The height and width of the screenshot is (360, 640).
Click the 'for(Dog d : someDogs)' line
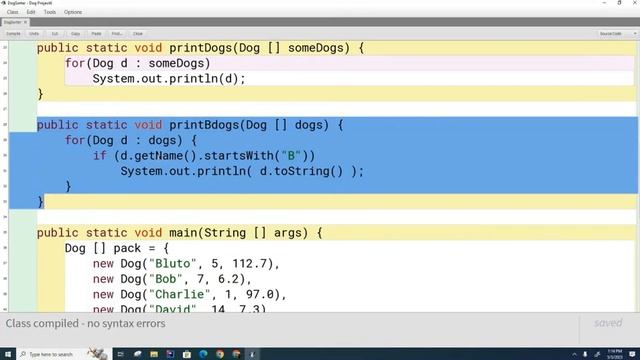pos(138,63)
